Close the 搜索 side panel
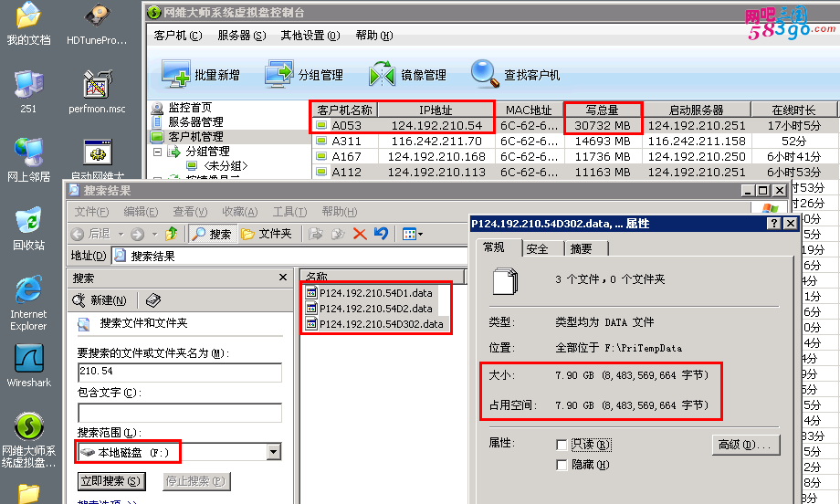Viewport: 840px width, 504px height. (283, 277)
